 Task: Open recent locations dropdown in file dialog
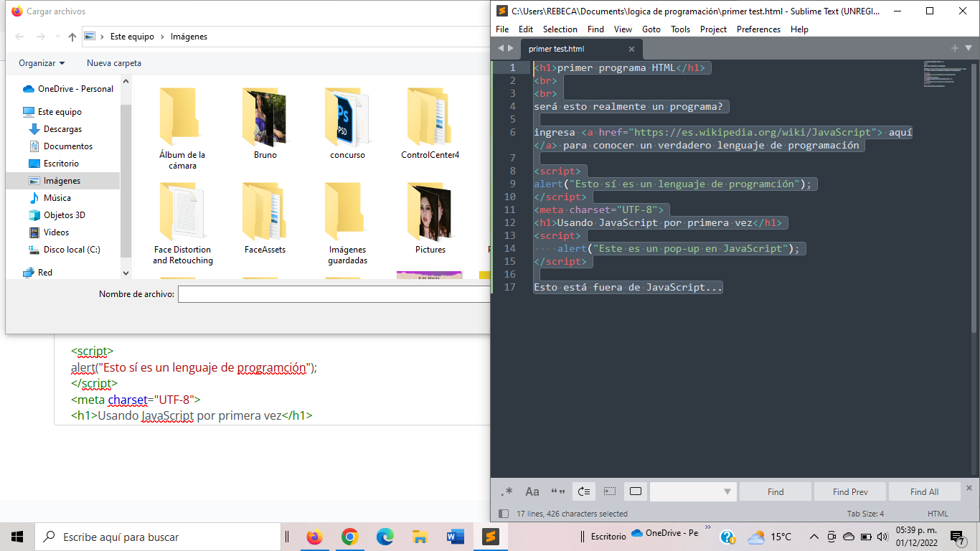[57, 37]
